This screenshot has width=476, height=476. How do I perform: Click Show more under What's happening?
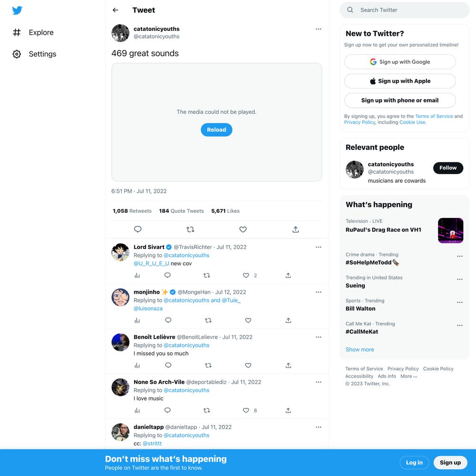(360, 349)
